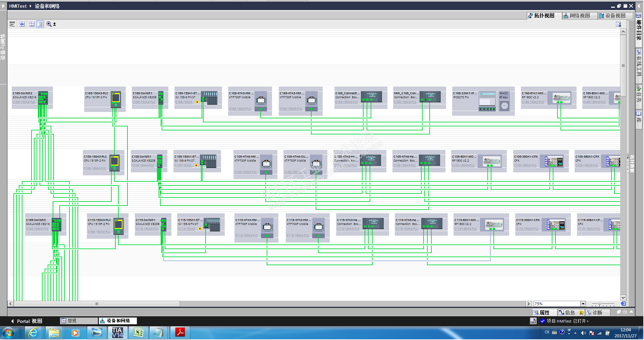The width and height of the screenshot is (644, 340).
Task: Select the C115-47A6-Ha Connection Box device
Action: [x=421, y=224]
